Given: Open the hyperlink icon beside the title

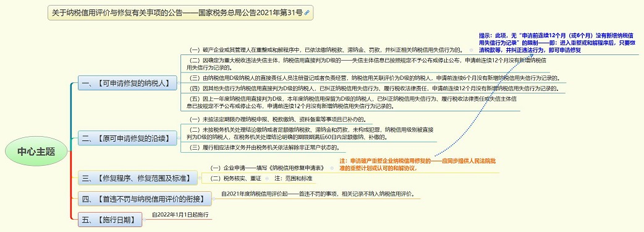Looking at the screenshot, I should click(307, 13).
